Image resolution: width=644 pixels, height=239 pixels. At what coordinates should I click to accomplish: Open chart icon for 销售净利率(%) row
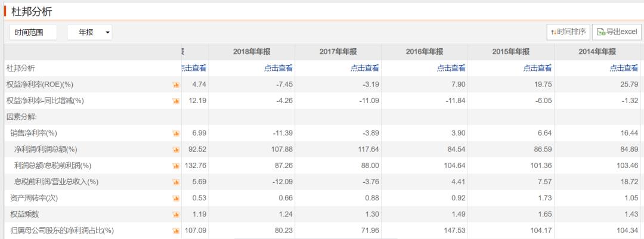[x=176, y=133]
